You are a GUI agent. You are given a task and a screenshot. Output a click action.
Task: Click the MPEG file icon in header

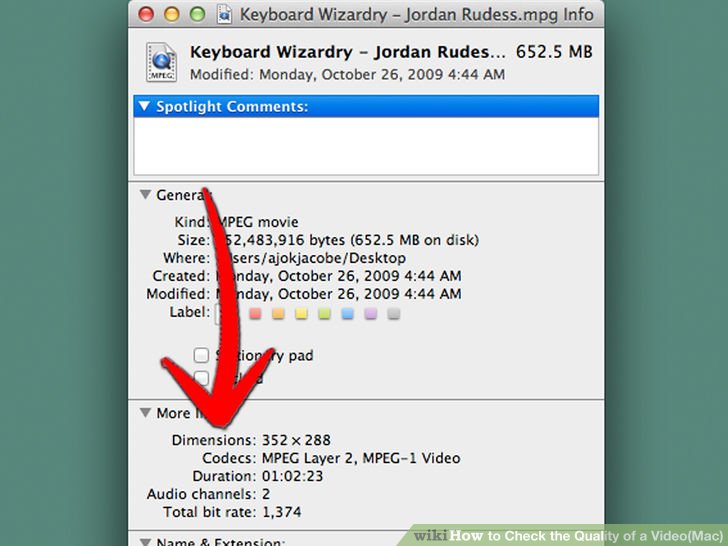click(161, 62)
